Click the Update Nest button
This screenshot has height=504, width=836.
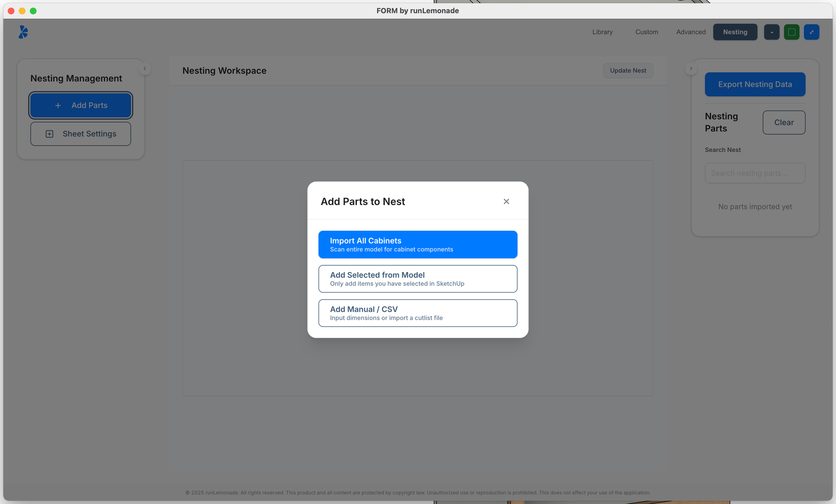click(628, 71)
